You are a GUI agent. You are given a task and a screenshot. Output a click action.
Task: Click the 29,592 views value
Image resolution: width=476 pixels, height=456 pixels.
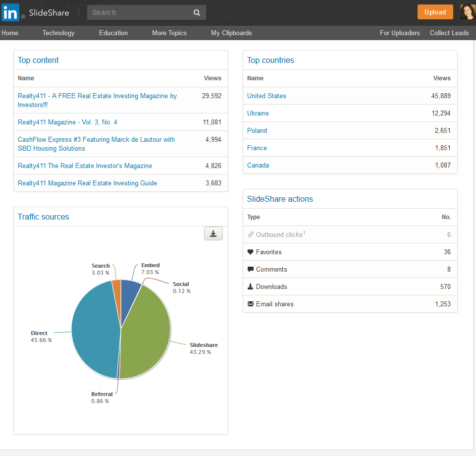(212, 96)
